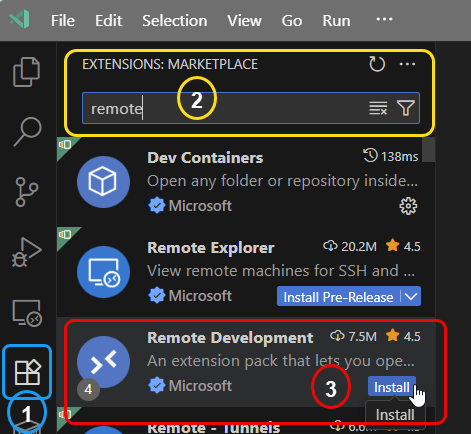Open the Go menu
471x434 pixels.
coord(292,21)
